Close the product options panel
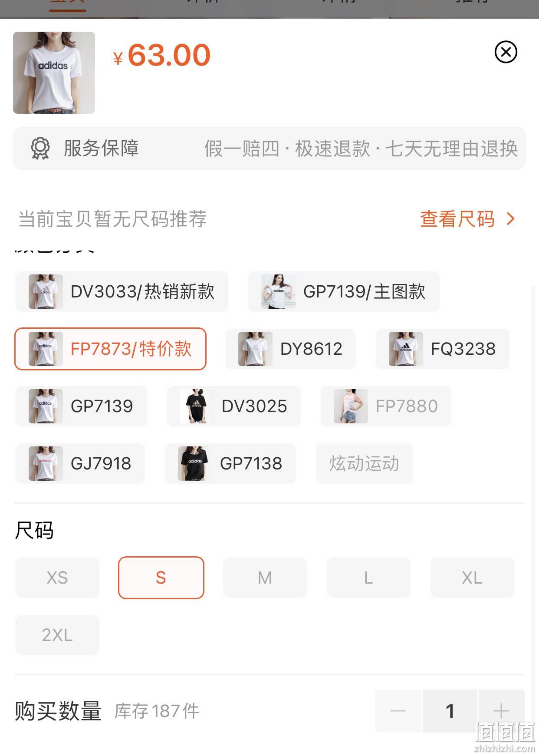Viewport: 539px width, 756px height. [x=506, y=52]
